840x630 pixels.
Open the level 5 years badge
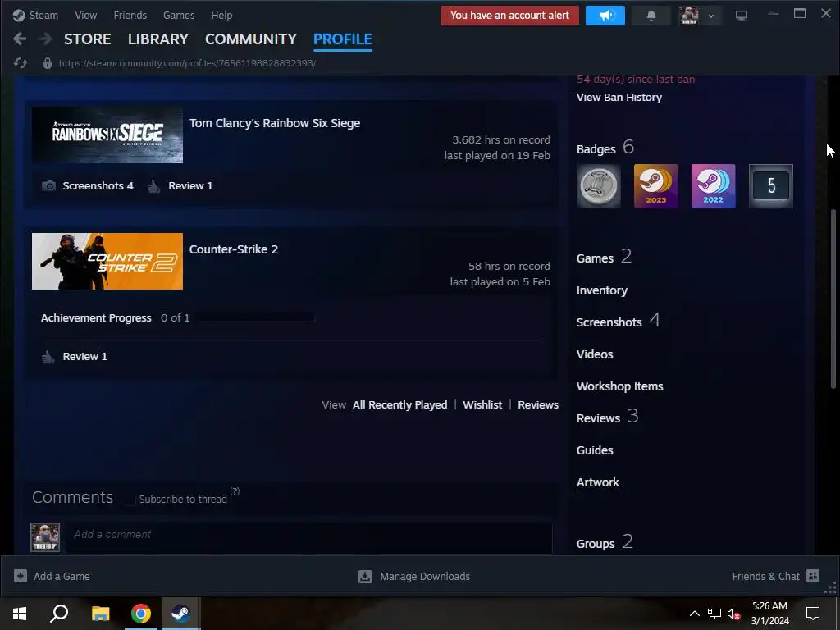click(x=770, y=186)
